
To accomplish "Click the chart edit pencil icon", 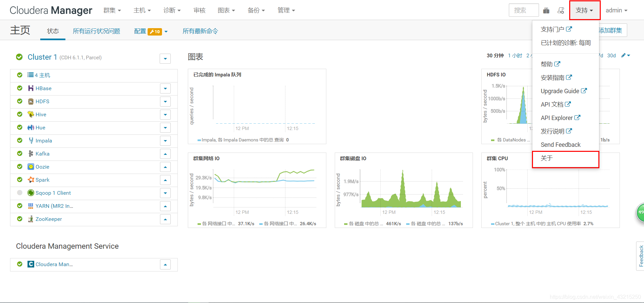I will (624, 55).
